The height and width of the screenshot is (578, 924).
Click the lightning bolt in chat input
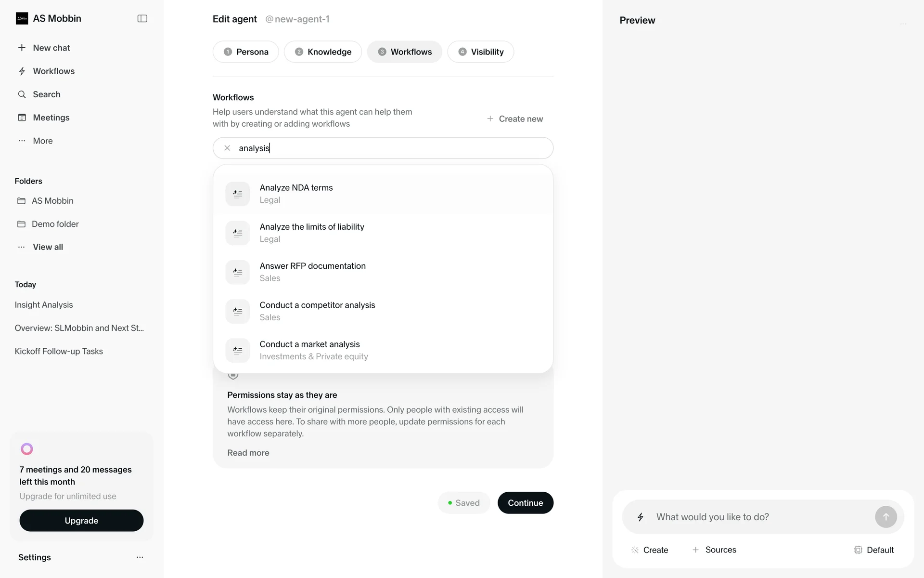(x=641, y=517)
